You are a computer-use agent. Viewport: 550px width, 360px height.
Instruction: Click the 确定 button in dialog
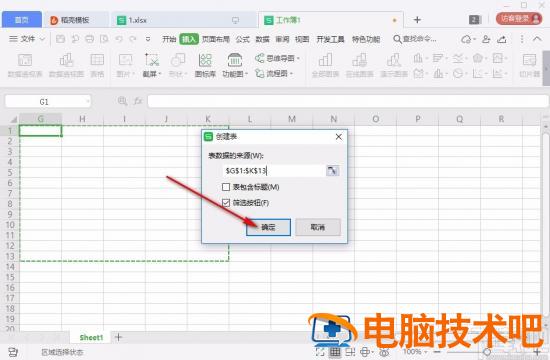coord(268,227)
